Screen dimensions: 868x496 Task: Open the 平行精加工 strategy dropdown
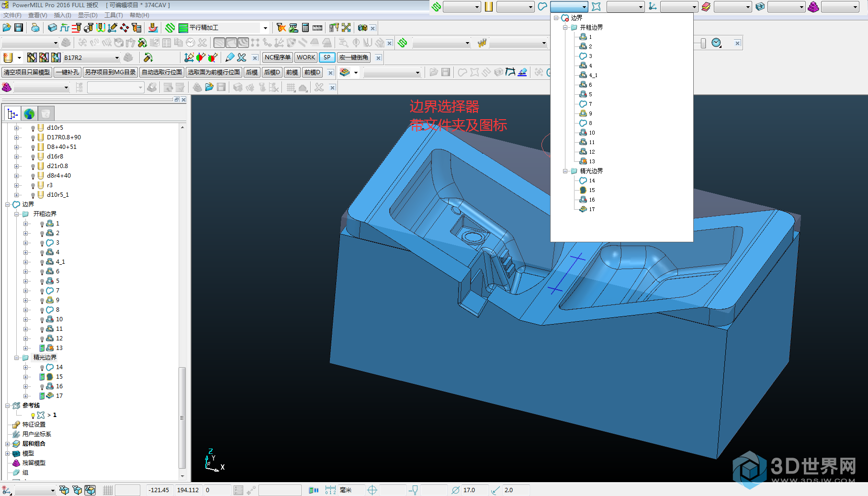coord(265,28)
